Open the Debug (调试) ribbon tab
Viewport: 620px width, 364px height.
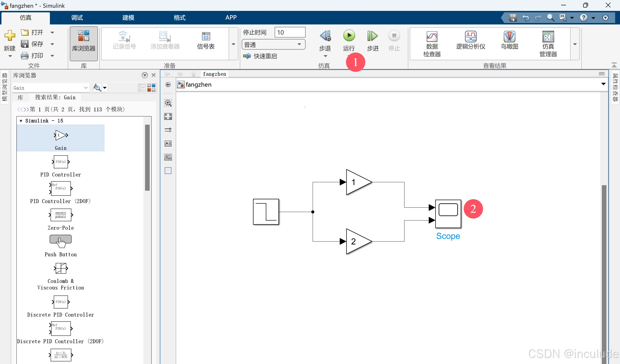77,17
